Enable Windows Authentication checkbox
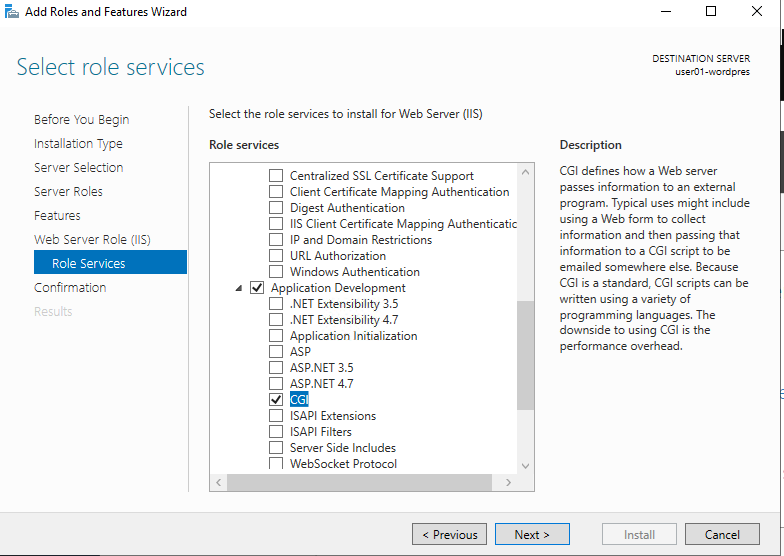This screenshot has width=784, height=556. (276, 272)
